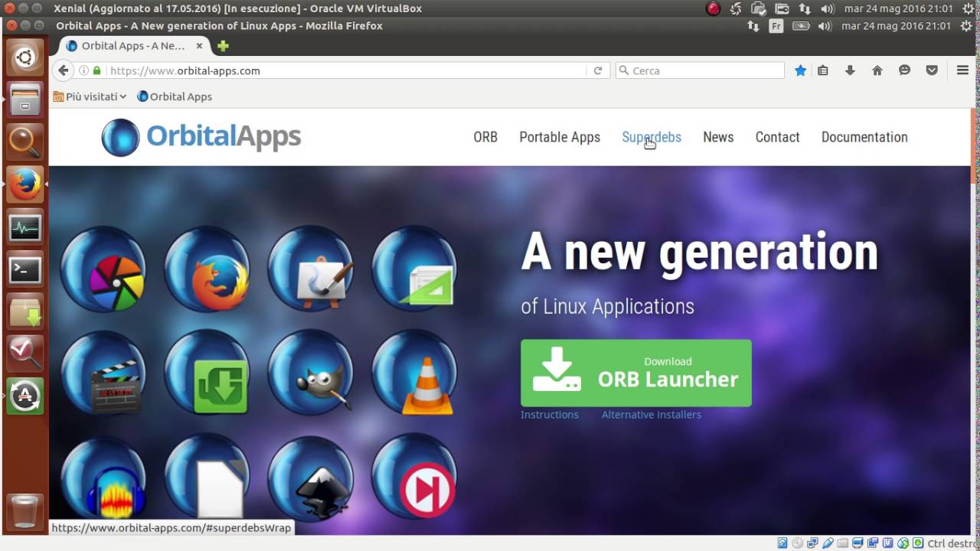Click the Firefox Hello chat icon
The image size is (980, 551).
click(x=904, y=70)
